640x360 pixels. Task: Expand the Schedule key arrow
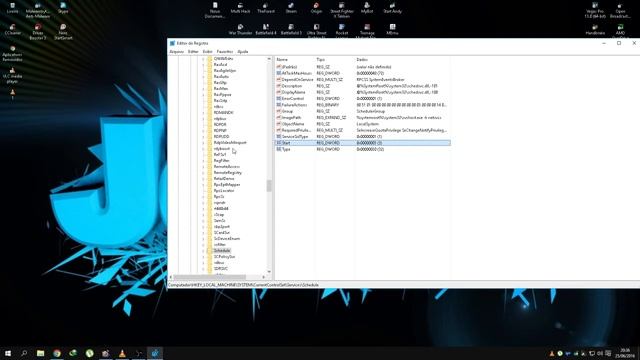(203, 251)
